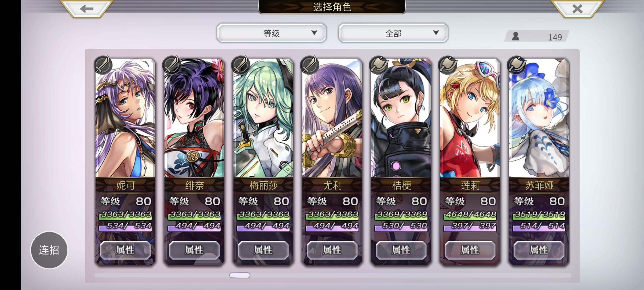This screenshot has width=644, height=290.
Task: Expand the 全部 filter dropdown
Action: coord(393,33)
